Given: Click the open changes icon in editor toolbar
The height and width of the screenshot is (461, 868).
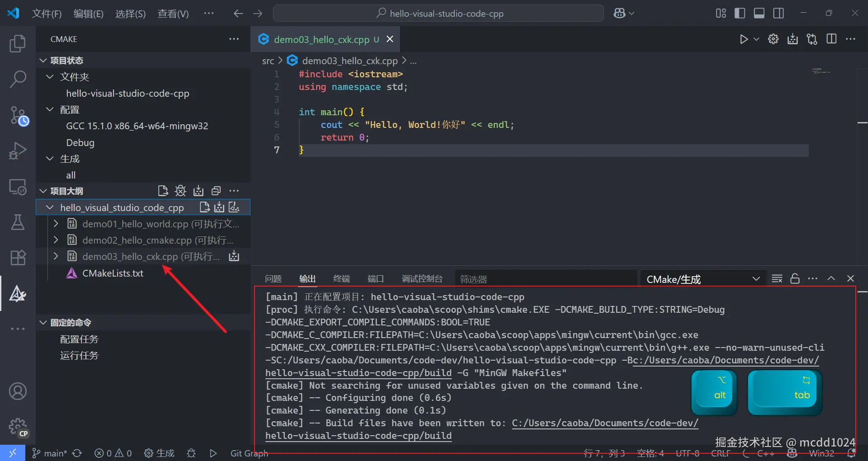Looking at the screenshot, I should point(812,39).
